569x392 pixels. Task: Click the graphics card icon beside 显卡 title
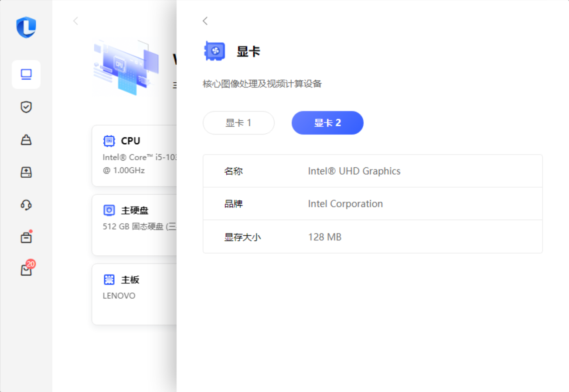(215, 51)
